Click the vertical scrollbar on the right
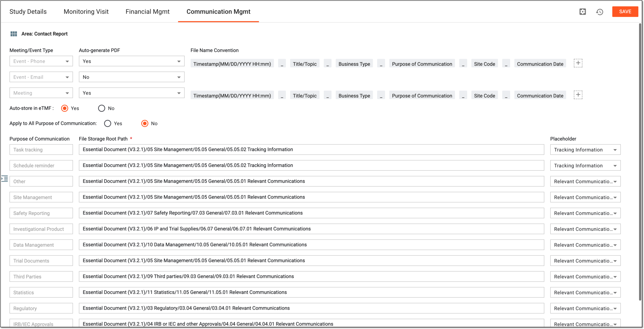644x329 pixels. [x=640, y=162]
